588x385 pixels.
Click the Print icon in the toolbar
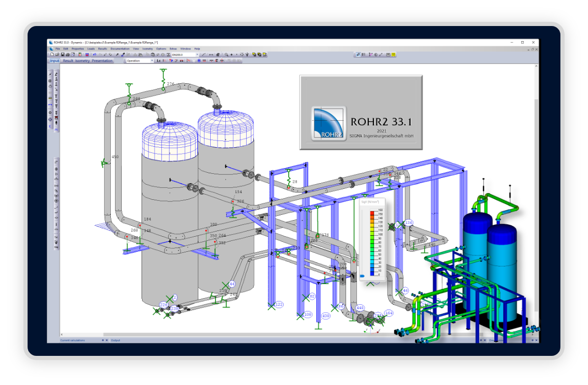(x=68, y=55)
